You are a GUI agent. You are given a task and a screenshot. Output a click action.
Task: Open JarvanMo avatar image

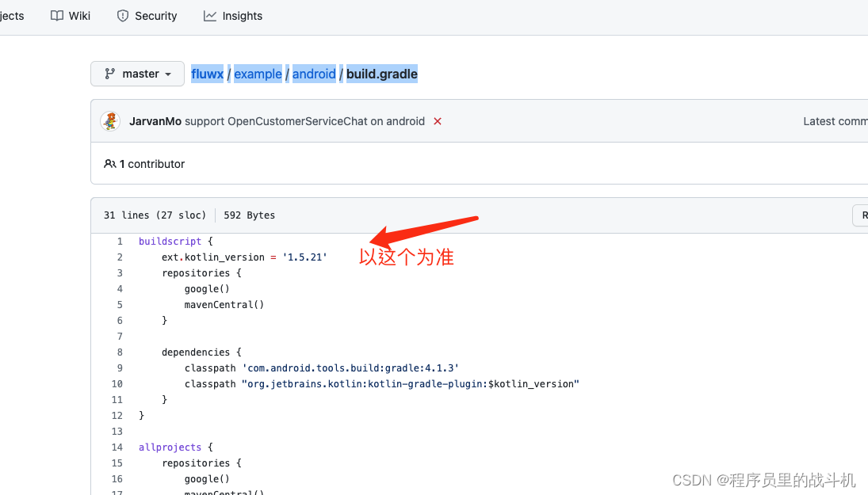tap(110, 121)
